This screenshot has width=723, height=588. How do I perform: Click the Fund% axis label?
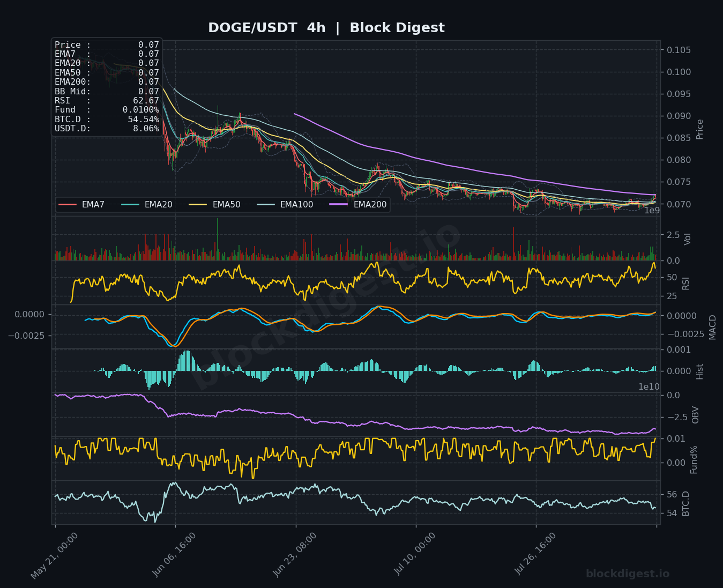pos(694,459)
